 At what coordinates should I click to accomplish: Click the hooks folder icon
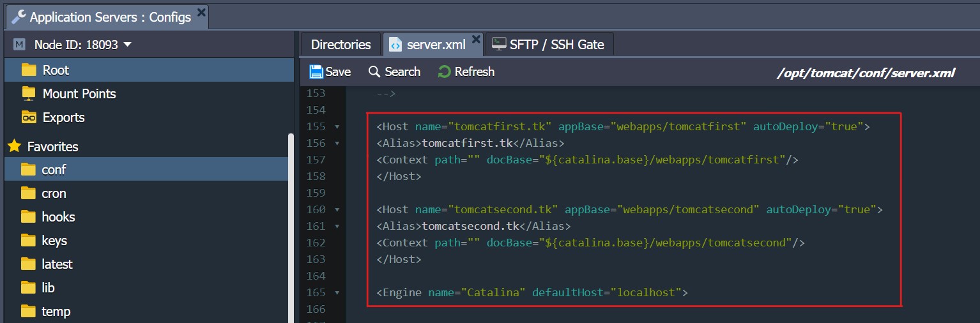(x=28, y=216)
